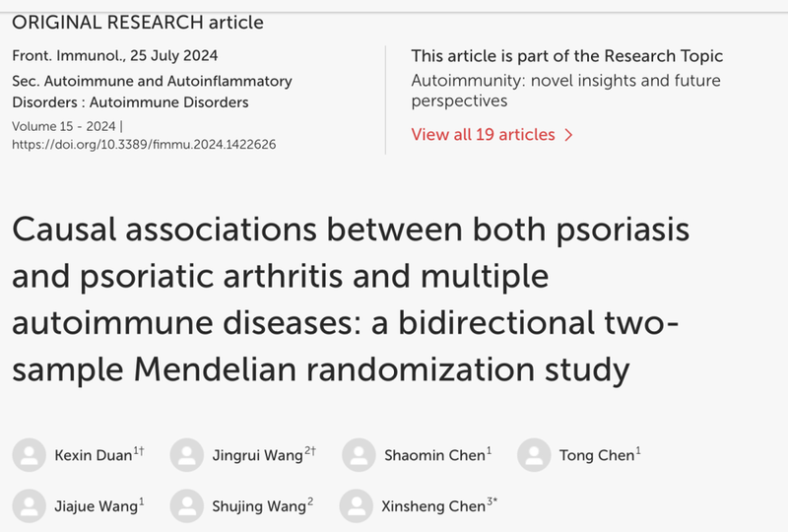Open the Autoimmune and Autoinflammatory Disorders section
This screenshot has height=532, width=788.
tap(152, 92)
